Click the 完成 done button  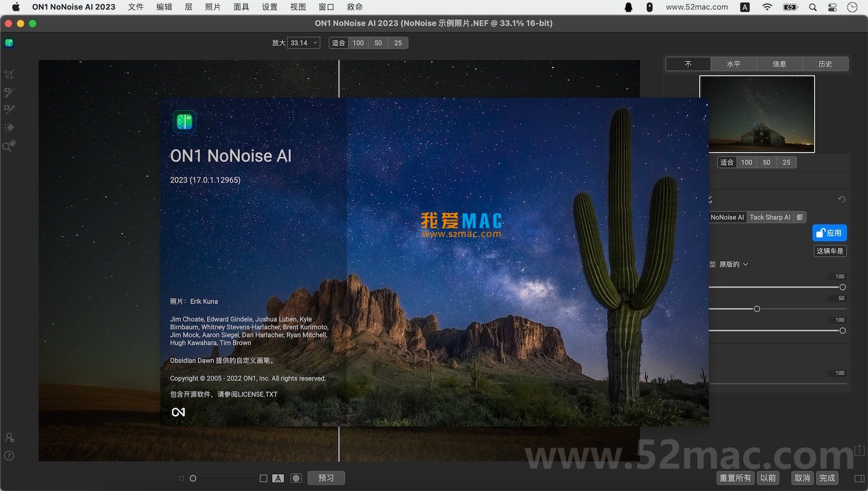coord(827,478)
